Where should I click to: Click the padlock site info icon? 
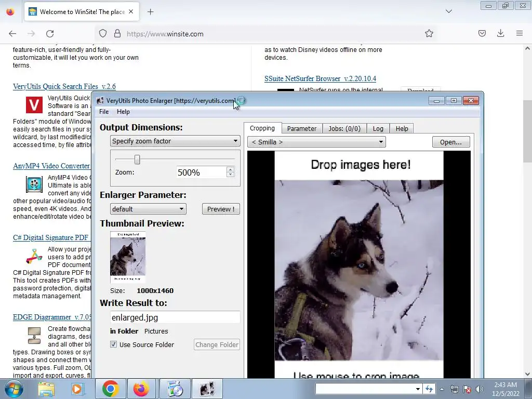tap(117, 34)
